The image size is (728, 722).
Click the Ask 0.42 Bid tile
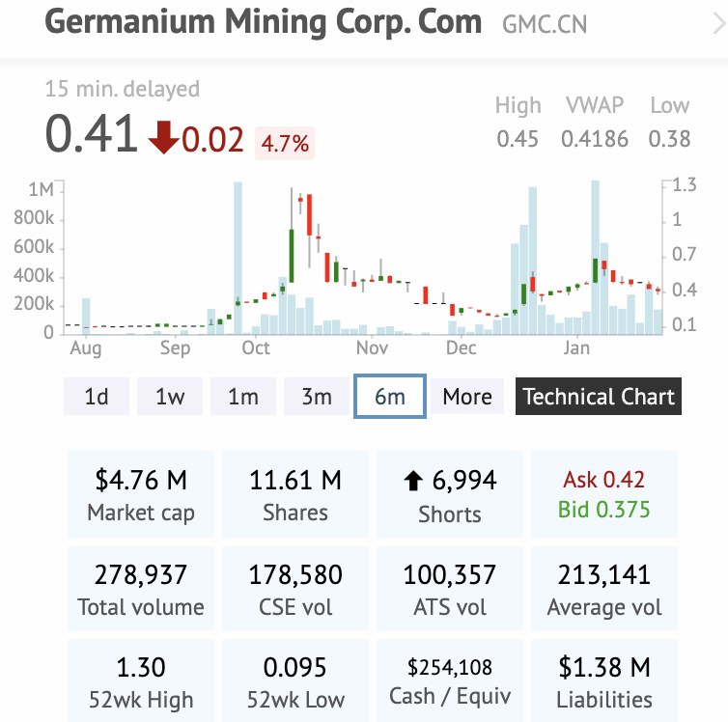point(604,494)
